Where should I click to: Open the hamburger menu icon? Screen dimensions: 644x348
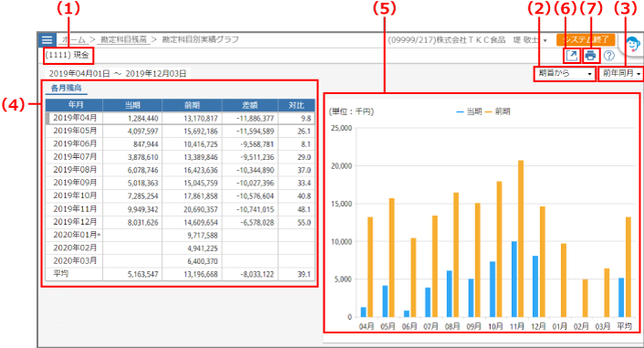47,40
